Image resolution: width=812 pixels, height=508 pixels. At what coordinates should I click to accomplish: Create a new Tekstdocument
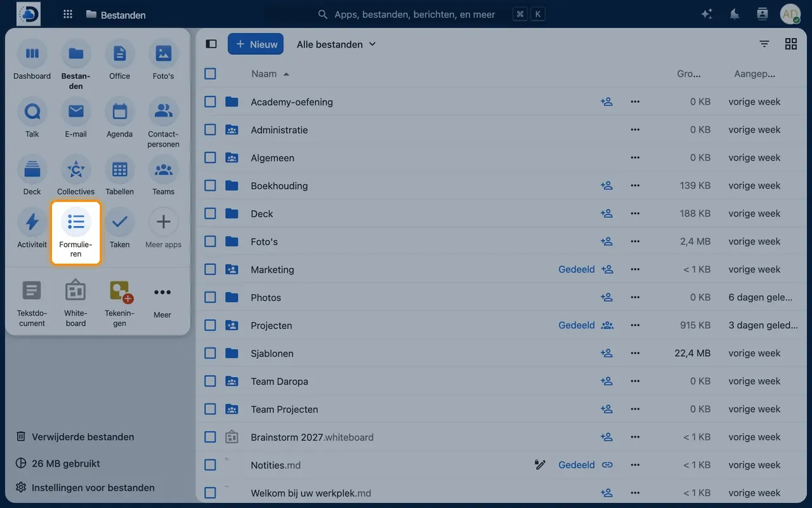[x=32, y=302]
